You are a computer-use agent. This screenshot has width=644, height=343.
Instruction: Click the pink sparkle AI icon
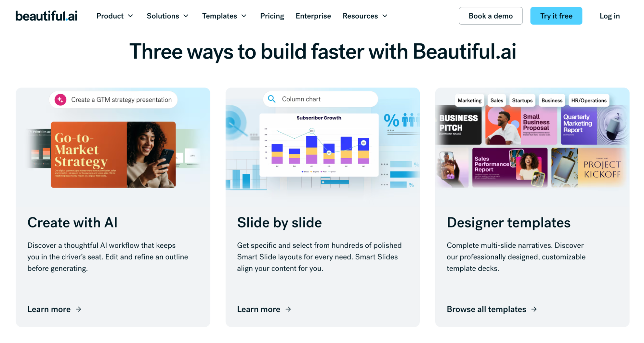[x=60, y=100]
